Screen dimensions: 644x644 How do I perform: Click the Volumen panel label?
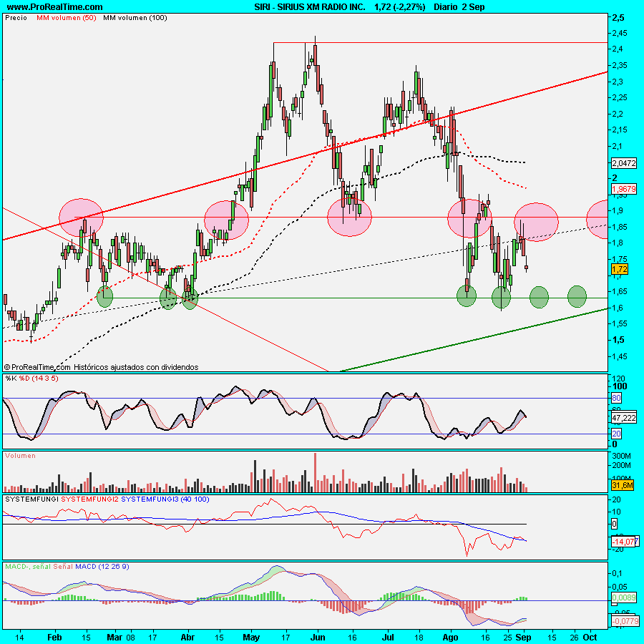20,456
